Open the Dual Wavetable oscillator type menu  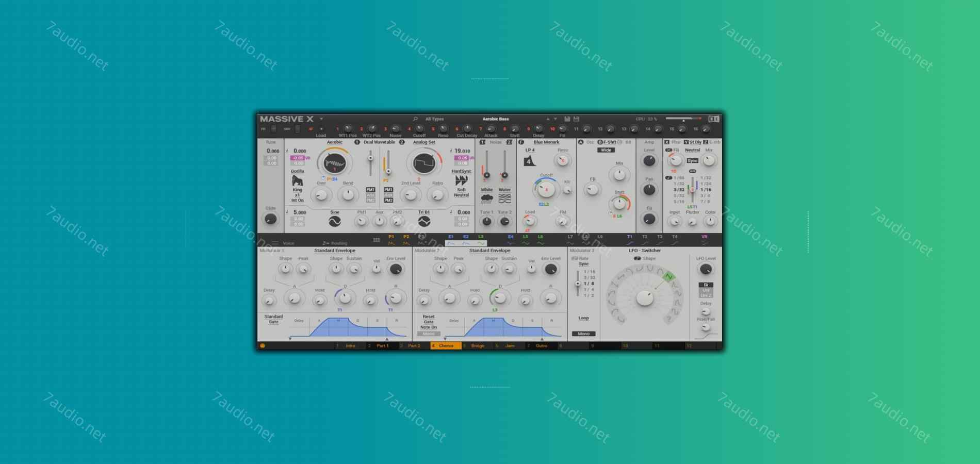click(x=379, y=142)
